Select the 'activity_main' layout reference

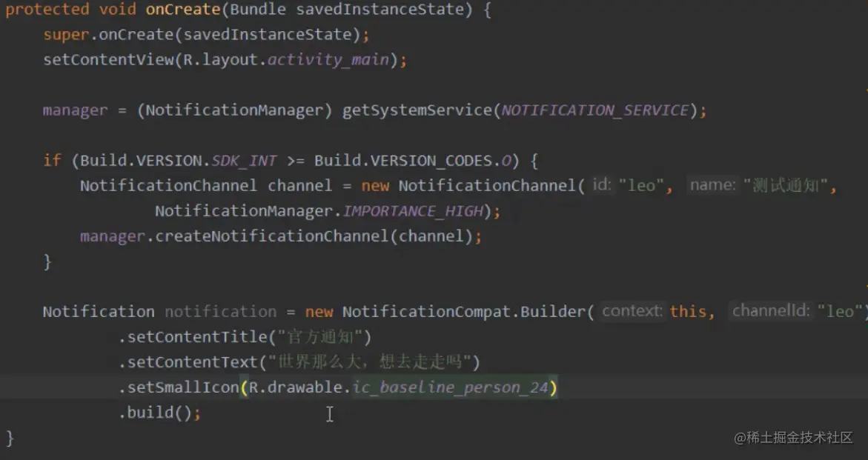[x=328, y=60]
